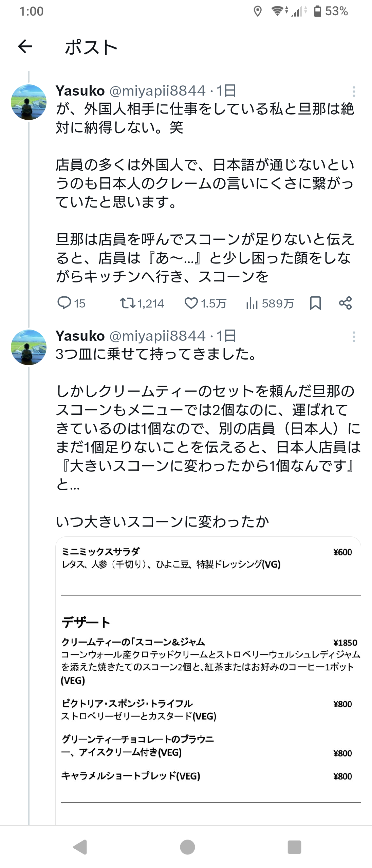
Task: Open the attached dessert menu image
Action: (208, 681)
